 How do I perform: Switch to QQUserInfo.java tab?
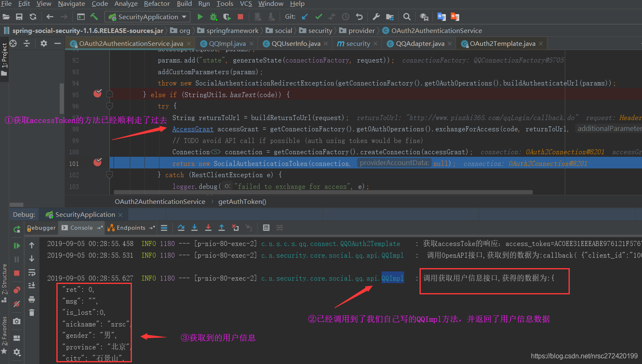pos(296,43)
